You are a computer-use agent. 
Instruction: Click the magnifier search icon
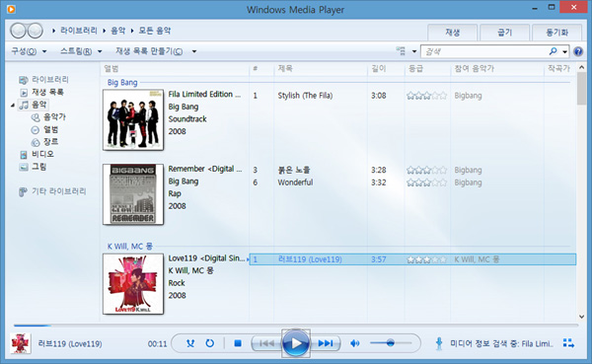(x=554, y=51)
